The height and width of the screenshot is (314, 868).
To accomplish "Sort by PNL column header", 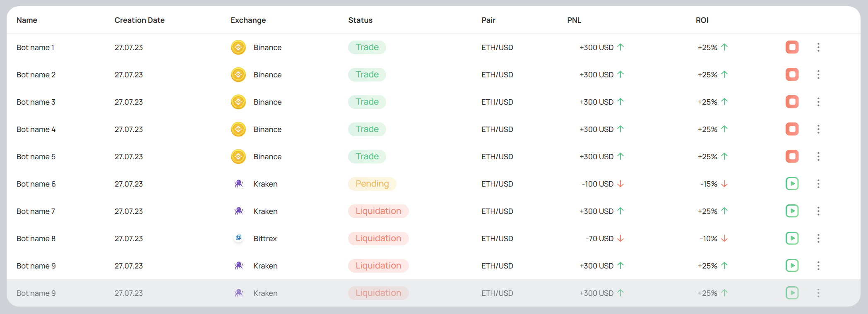I will coord(574,20).
